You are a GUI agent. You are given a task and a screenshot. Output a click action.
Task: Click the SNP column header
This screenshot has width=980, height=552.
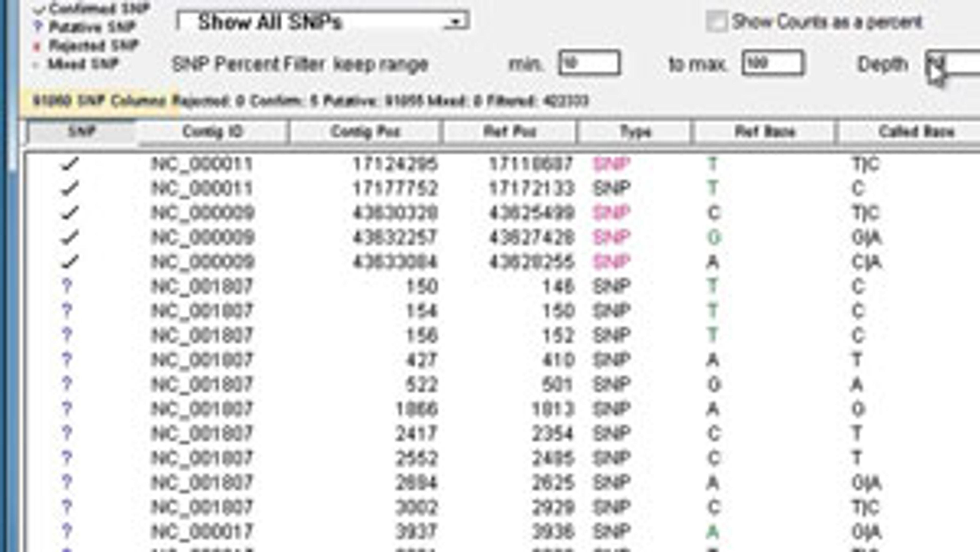pos(81,132)
